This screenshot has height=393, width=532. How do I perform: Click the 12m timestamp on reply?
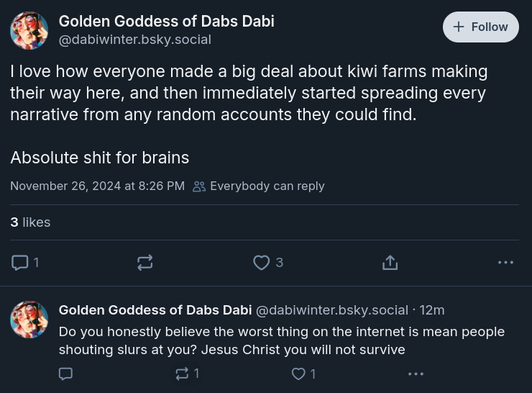(432, 310)
